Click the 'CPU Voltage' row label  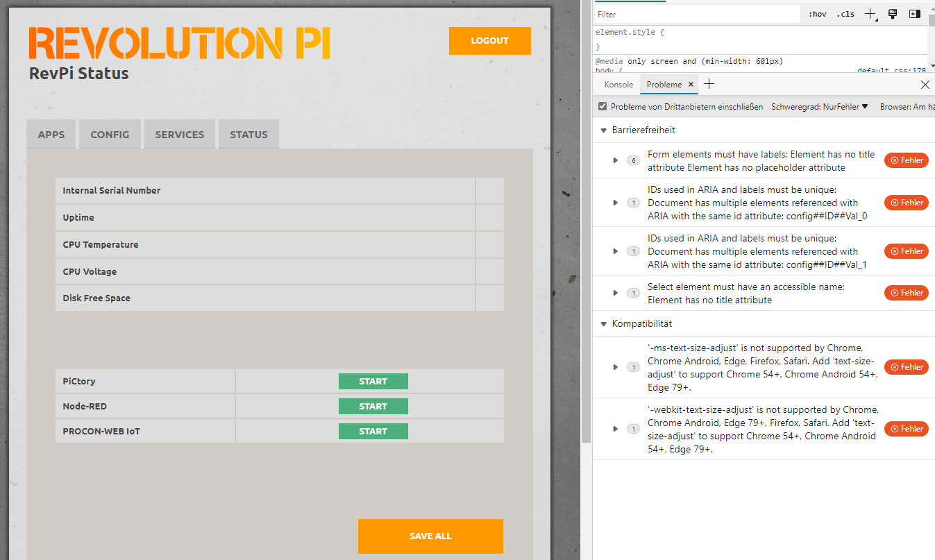(x=90, y=272)
